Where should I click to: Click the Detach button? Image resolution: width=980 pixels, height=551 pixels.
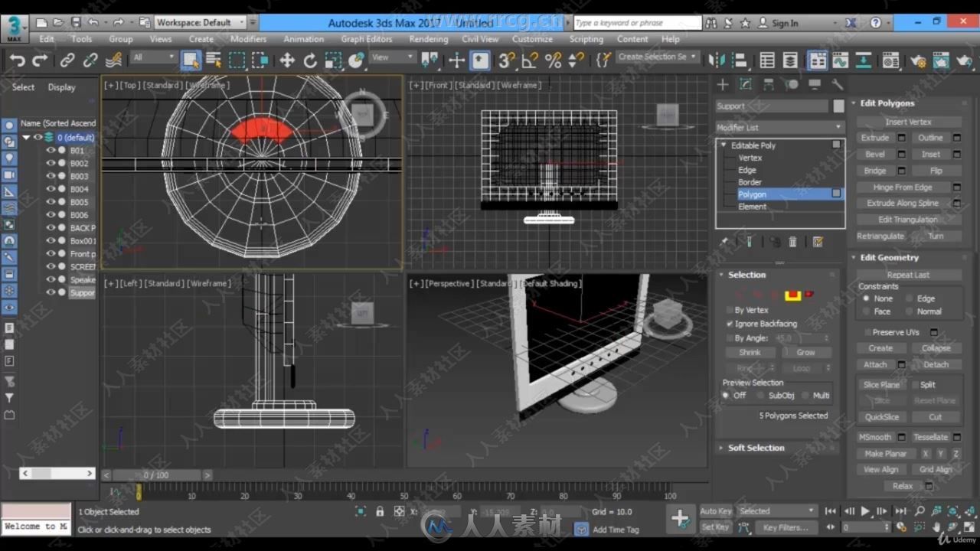(936, 365)
